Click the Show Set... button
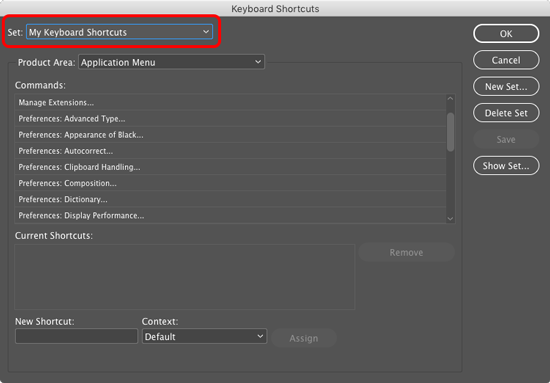Image resolution: width=550 pixels, height=383 pixels. 506,166
